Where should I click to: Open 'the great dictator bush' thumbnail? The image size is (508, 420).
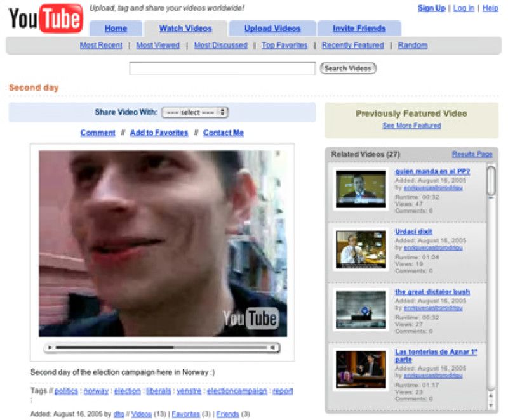[x=361, y=310]
